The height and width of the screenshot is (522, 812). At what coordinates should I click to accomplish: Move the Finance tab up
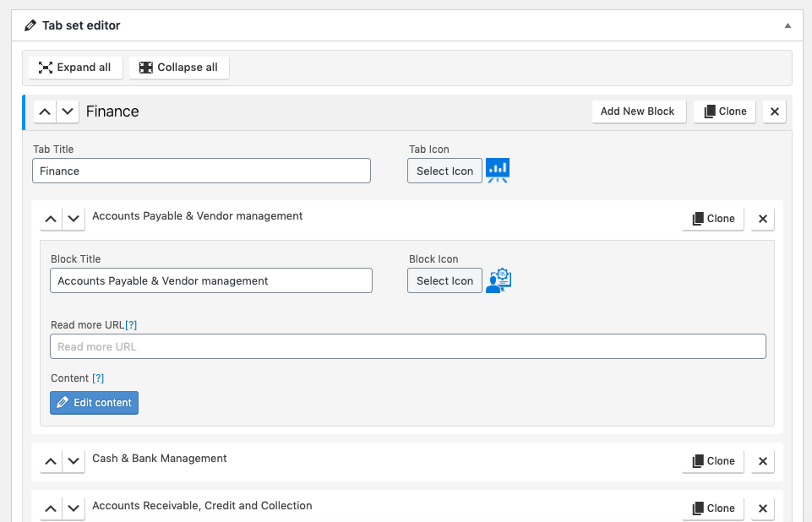[x=46, y=111]
